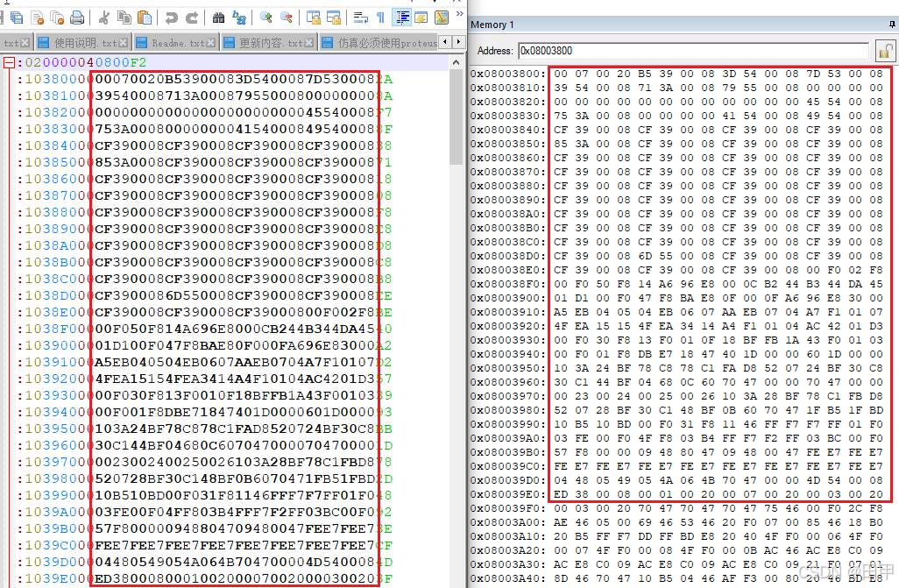The height and width of the screenshot is (588, 899).
Task: Click the Paste clipboard icon
Action: pos(145,18)
